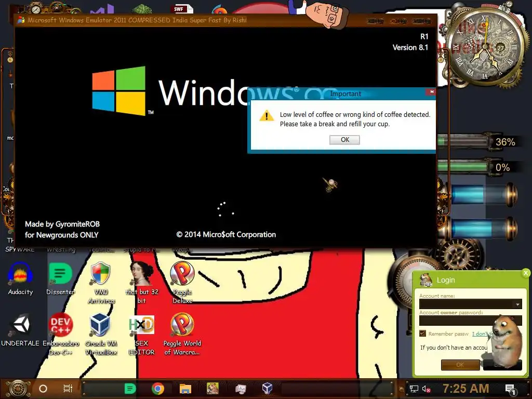Screen dimensions: 532x399
Task: Click the "I don't remember" link in Login
Action: pyautogui.click(x=482, y=334)
